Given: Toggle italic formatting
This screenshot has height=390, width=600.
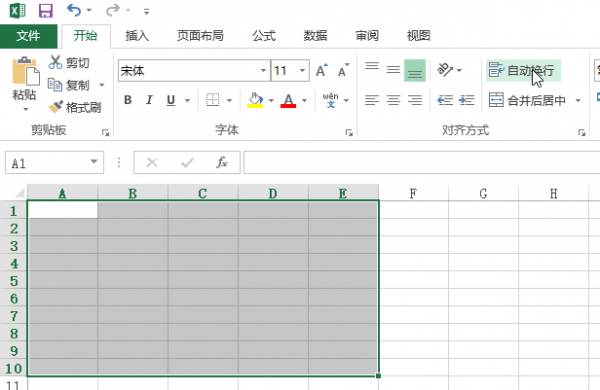Looking at the screenshot, I should click(149, 100).
